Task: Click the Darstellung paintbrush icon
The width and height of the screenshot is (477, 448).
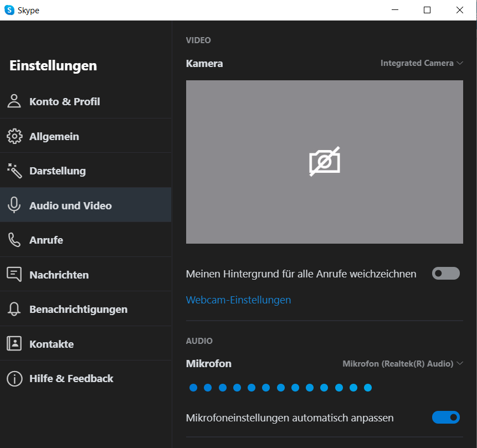Action: (x=14, y=171)
